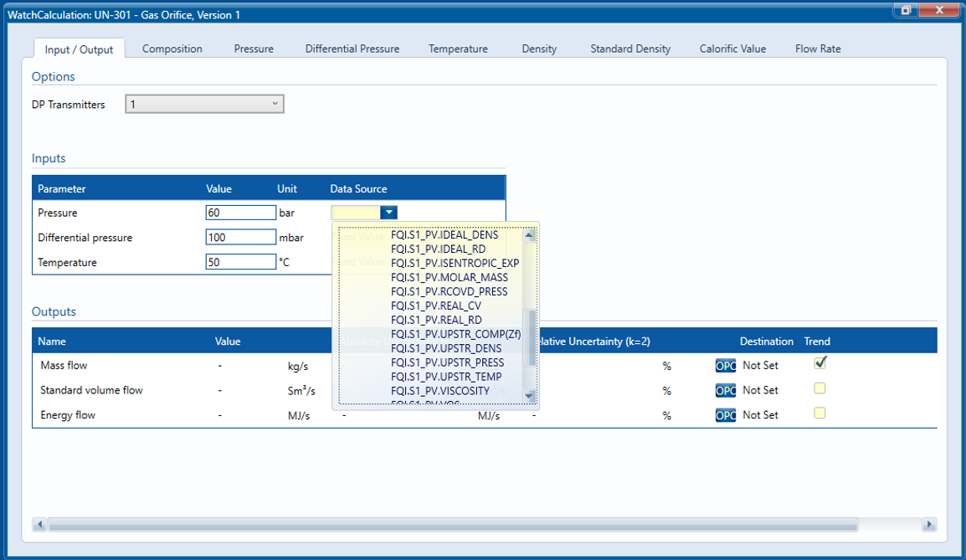Select FQI.S1_PV.IDEAL_RD from the list

438,249
